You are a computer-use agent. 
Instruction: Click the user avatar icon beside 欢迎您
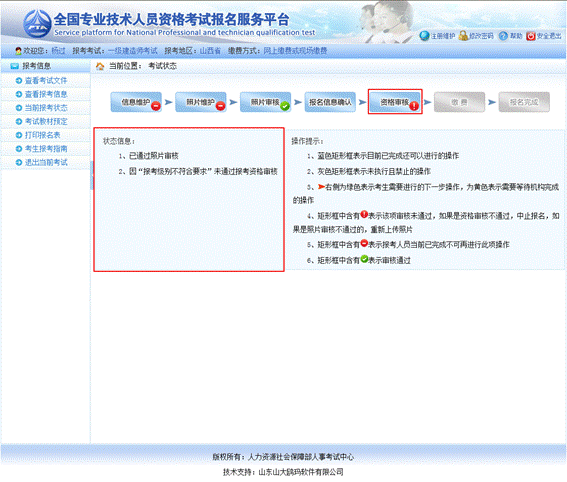click(18, 51)
